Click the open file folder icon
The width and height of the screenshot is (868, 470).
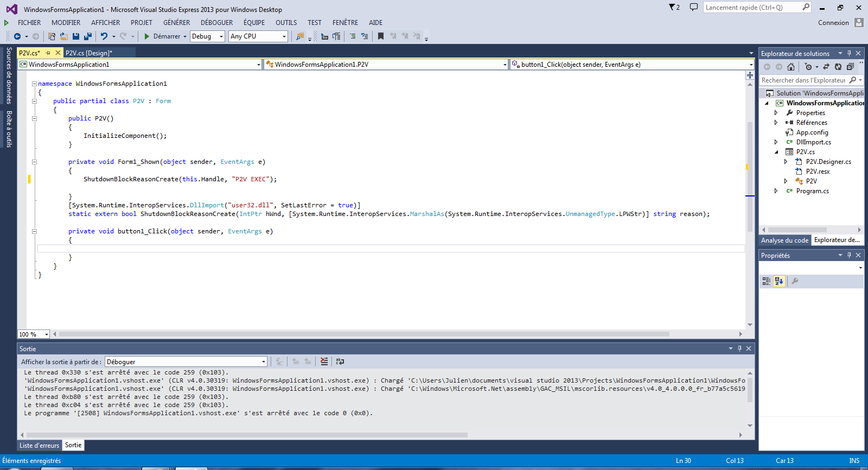pos(63,36)
